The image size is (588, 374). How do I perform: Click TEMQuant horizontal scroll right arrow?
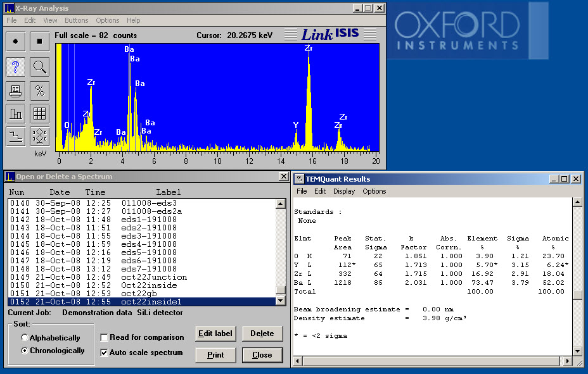click(x=568, y=361)
